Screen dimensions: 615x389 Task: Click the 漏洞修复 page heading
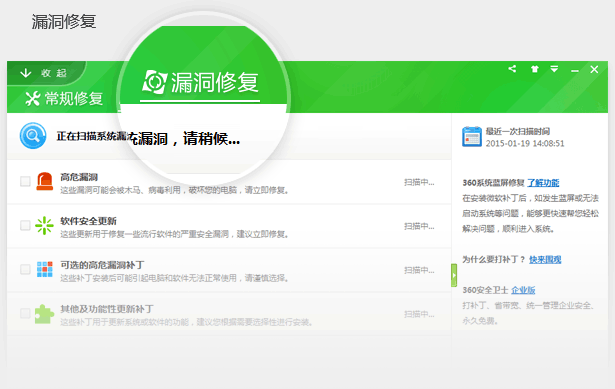point(64,22)
